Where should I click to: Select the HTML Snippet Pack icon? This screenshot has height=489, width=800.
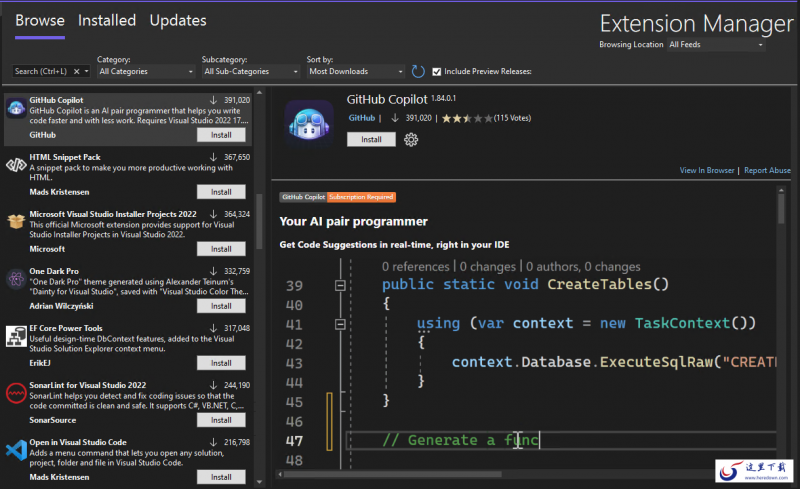point(16,165)
